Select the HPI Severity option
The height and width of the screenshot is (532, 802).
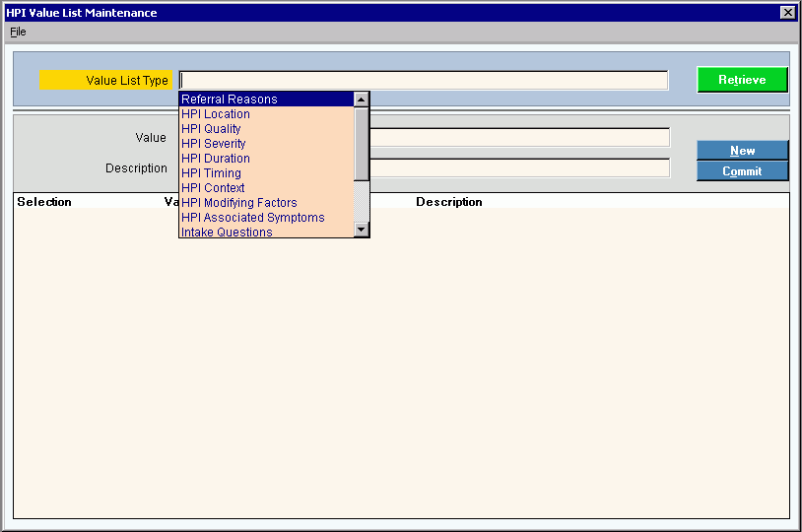click(x=214, y=144)
